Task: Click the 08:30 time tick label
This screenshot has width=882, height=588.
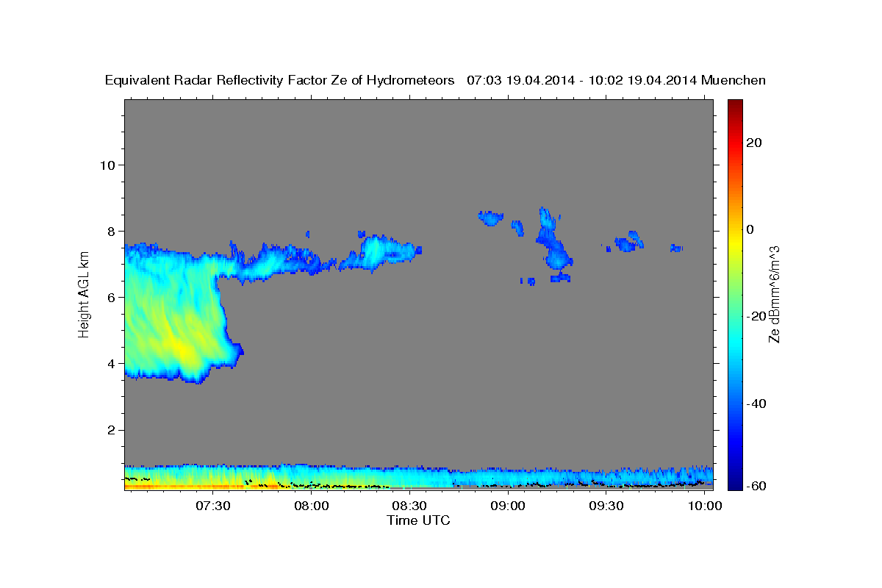Action: (410, 506)
